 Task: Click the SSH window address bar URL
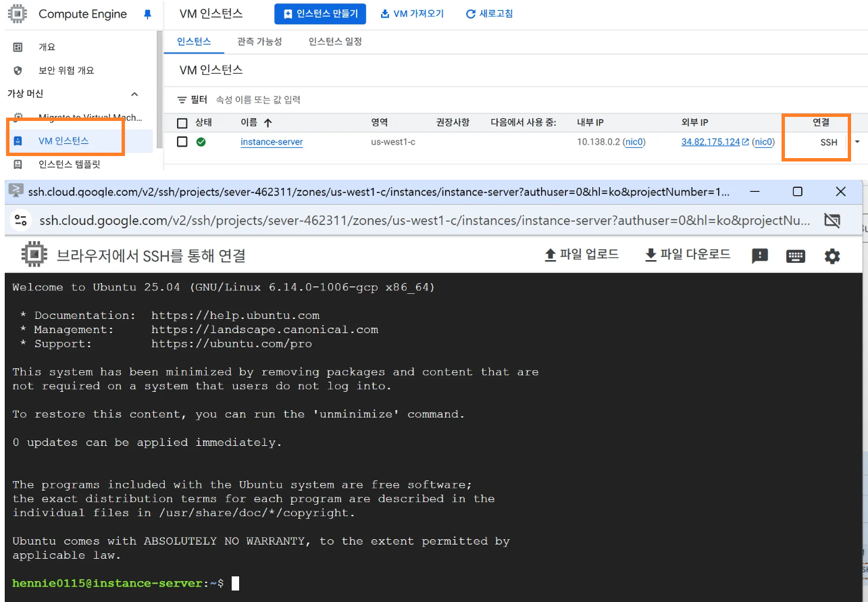(424, 220)
